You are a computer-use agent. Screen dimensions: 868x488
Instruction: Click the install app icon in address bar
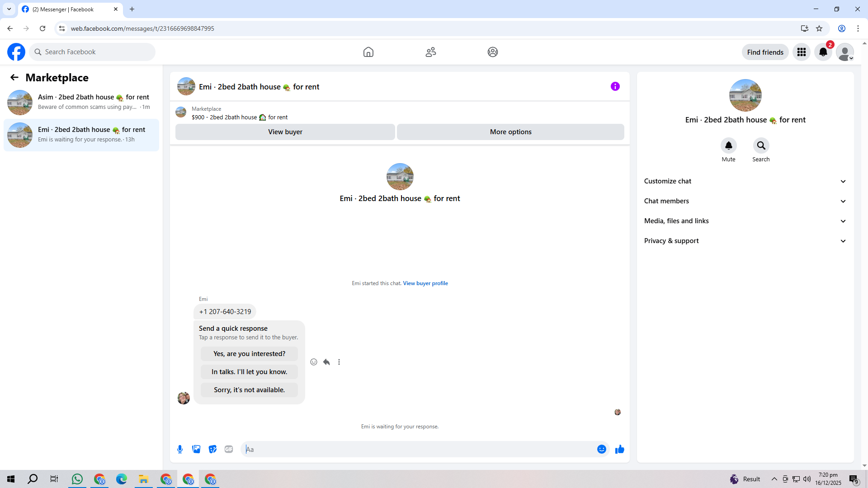coord(805,28)
